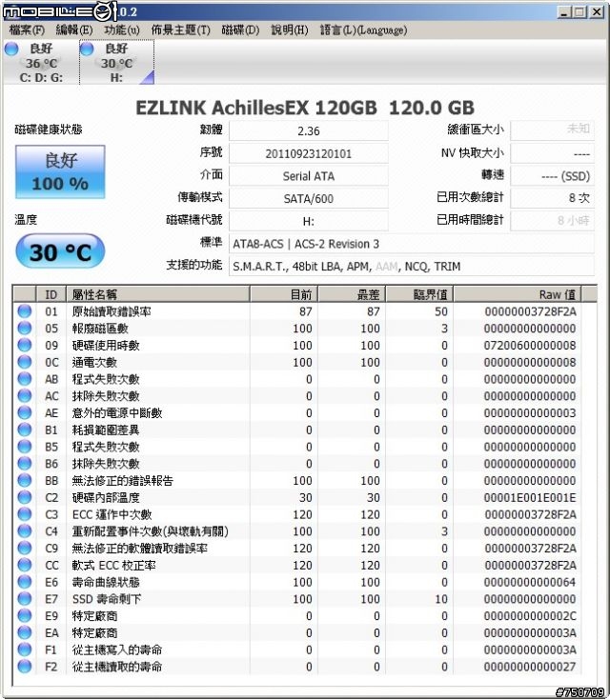Screen dimensions: 610x700
Task: Click status icon of attribute E9
Action: (25, 616)
